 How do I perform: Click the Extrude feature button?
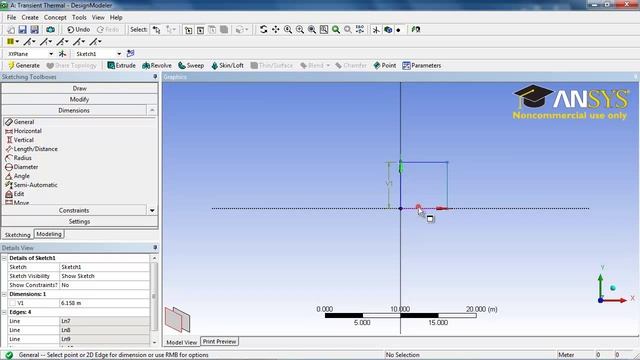click(x=121, y=65)
